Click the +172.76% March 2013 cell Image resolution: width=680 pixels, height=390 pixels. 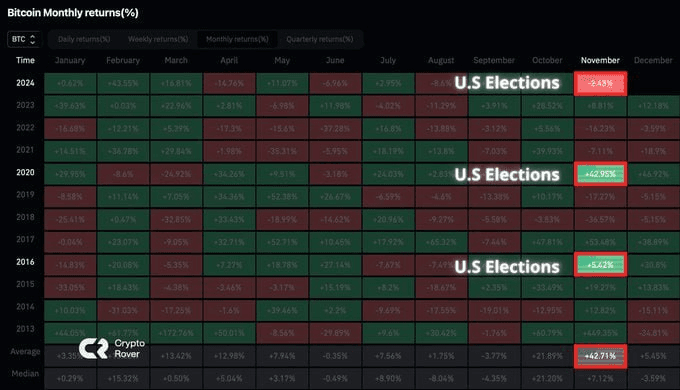pos(176,333)
